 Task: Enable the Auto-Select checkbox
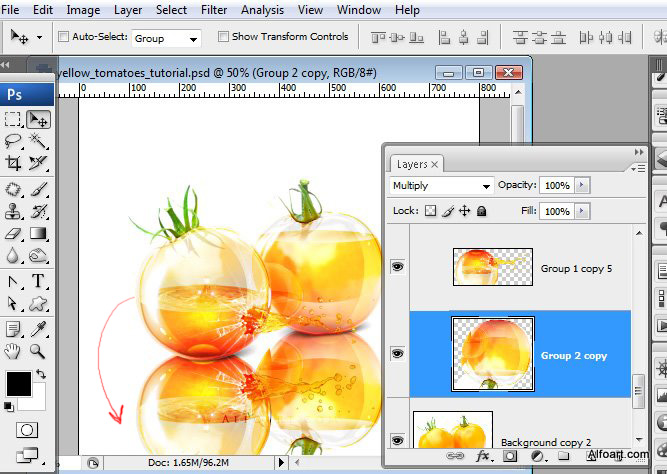[x=64, y=37]
